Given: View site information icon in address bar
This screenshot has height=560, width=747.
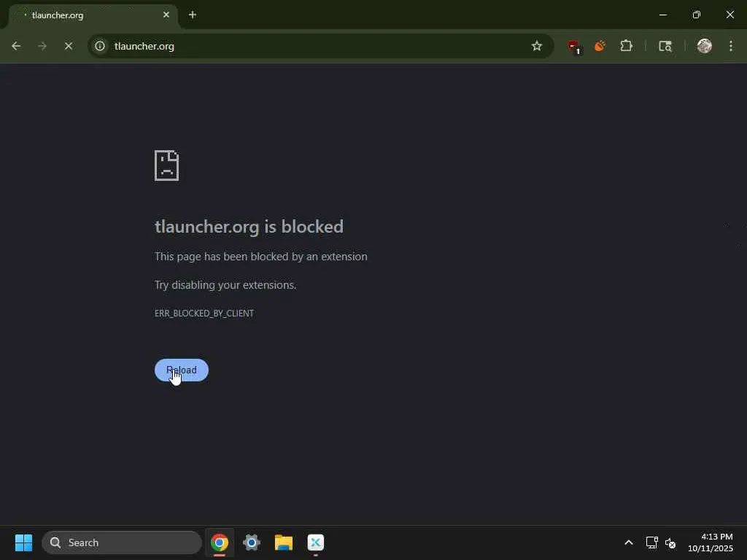Looking at the screenshot, I should tap(100, 46).
